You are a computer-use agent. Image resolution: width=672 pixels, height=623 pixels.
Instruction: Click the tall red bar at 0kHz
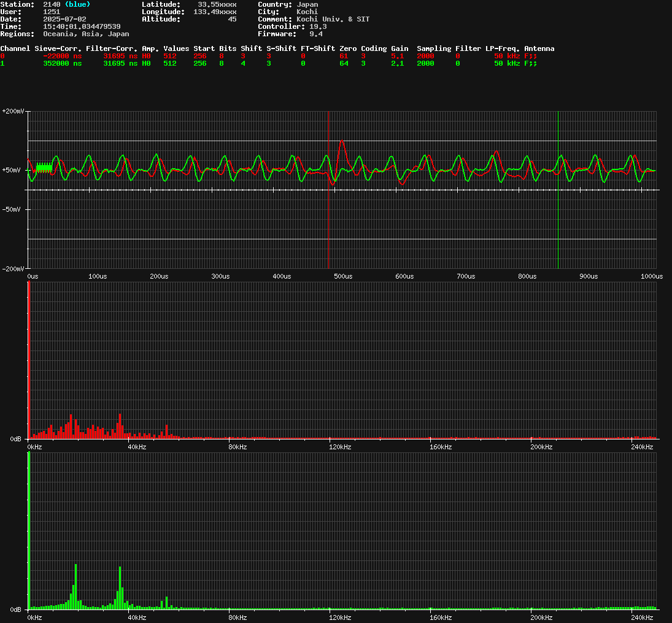click(29, 360)
